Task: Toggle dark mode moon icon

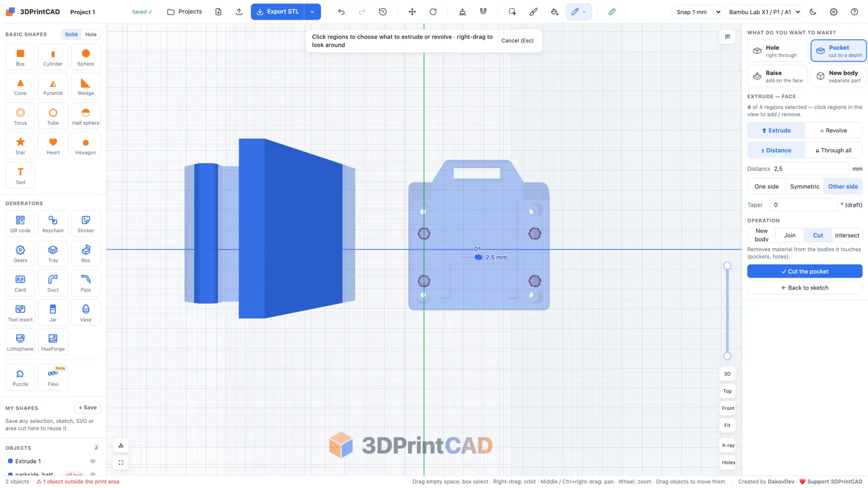Action: pyautogui.click(x=813, y=11)
